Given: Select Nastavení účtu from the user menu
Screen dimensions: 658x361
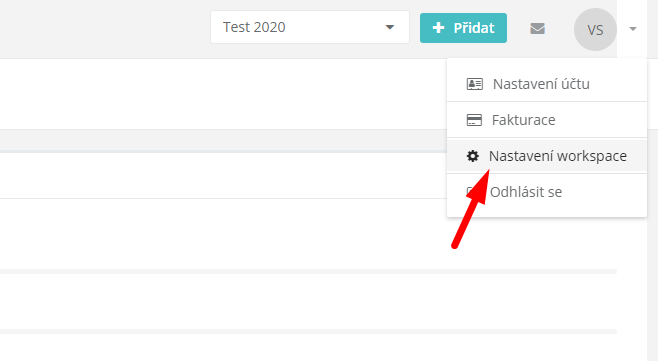Looking at the screenshot, I should tap(547, 84).
